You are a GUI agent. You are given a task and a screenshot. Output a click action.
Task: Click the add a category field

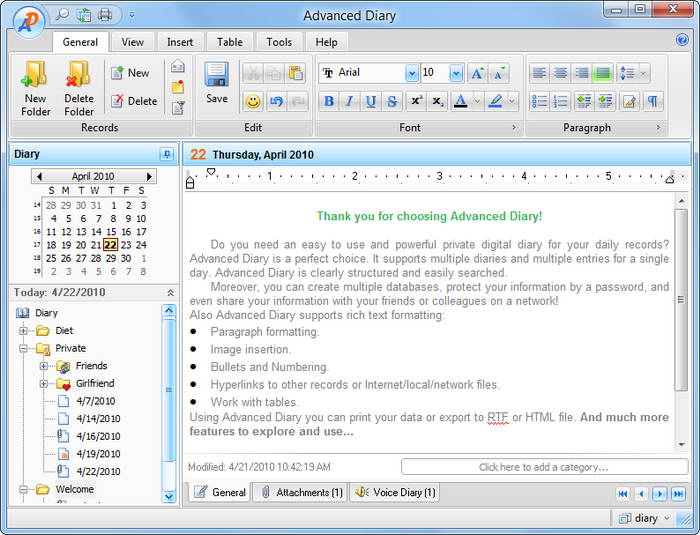coord(544,467)
